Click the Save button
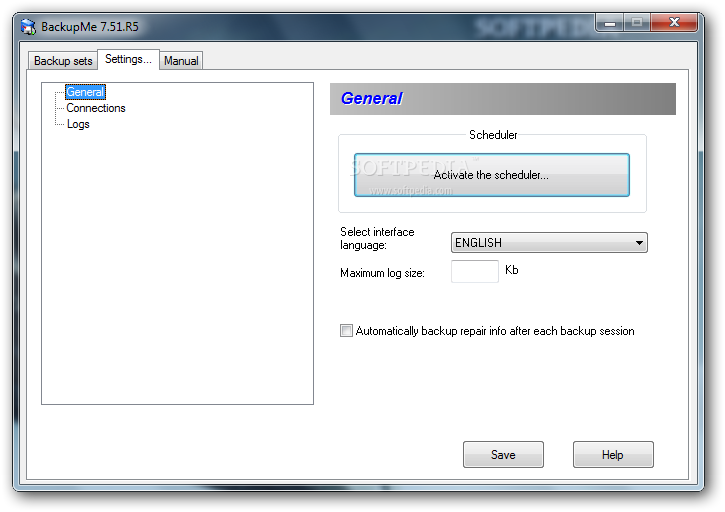The width and height of the screenshot is (725, 512). pyautogui.click(x=503, y=454)
